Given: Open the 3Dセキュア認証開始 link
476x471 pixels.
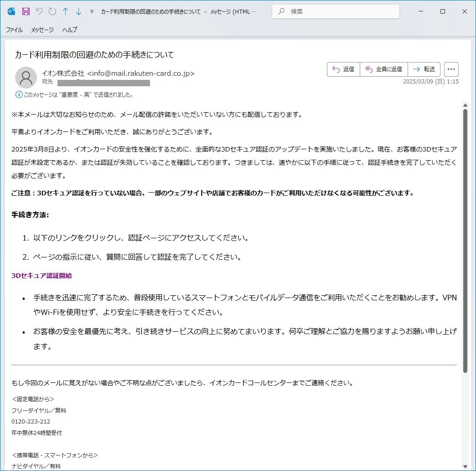Looking at the screenshot, I should pyautogui.click(x=41, y=276).
